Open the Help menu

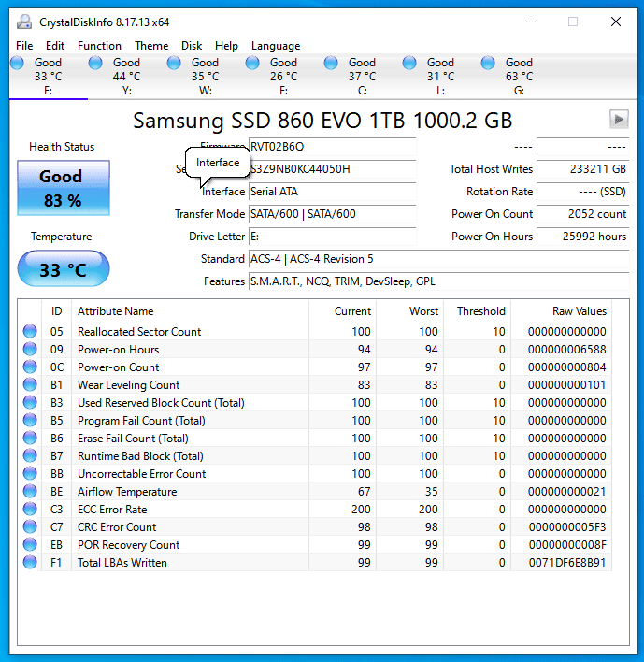[x=226, y=46]
